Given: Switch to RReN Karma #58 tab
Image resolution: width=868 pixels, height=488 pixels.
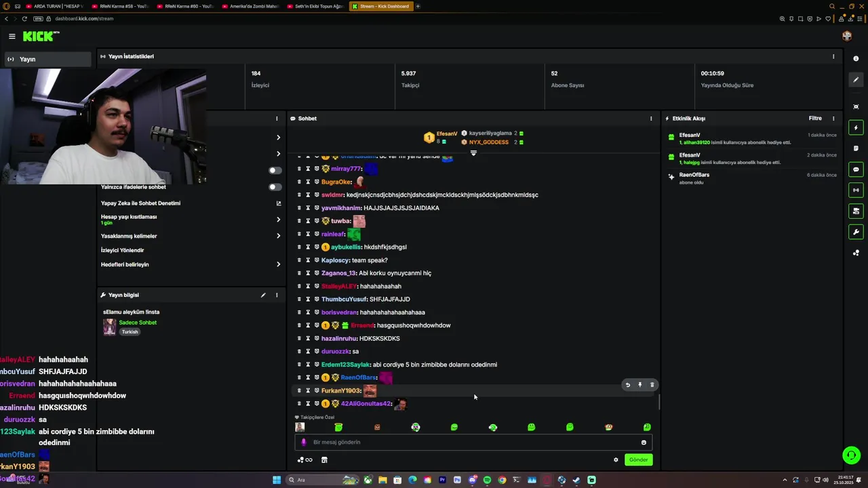Looking at the screenshot, I should (x=119, y=6).
